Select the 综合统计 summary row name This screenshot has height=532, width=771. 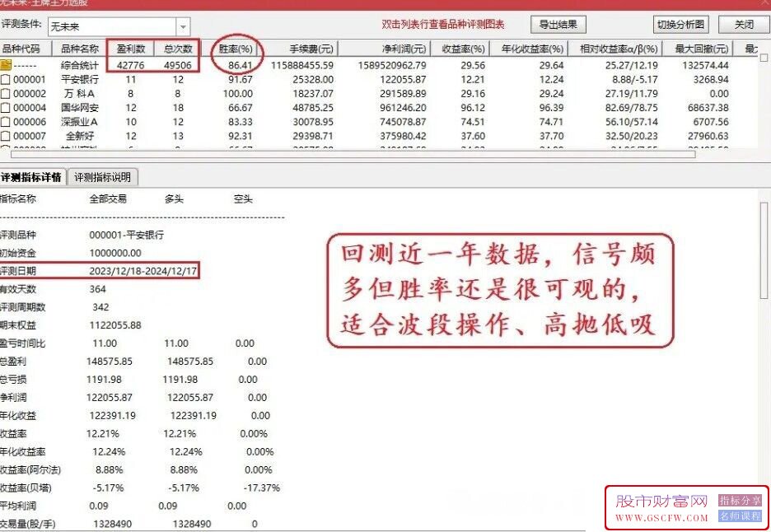click(x=80, y=65)
